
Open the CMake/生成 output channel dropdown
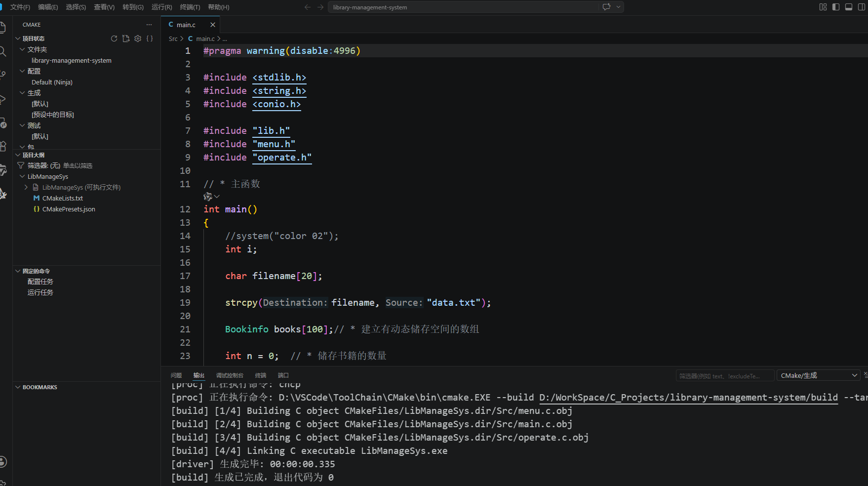[x=819, y=375]
